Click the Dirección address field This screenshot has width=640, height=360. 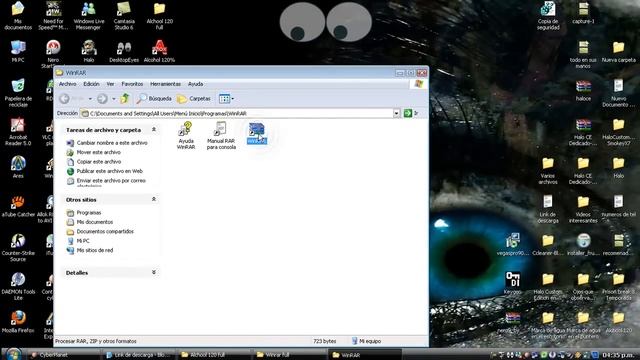click(240, 113)
